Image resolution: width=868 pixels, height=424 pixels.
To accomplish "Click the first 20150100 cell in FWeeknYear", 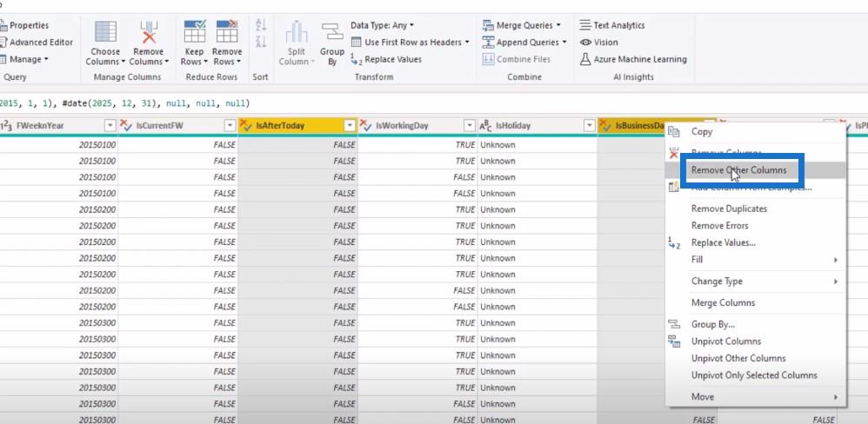I will click(58, 145).
